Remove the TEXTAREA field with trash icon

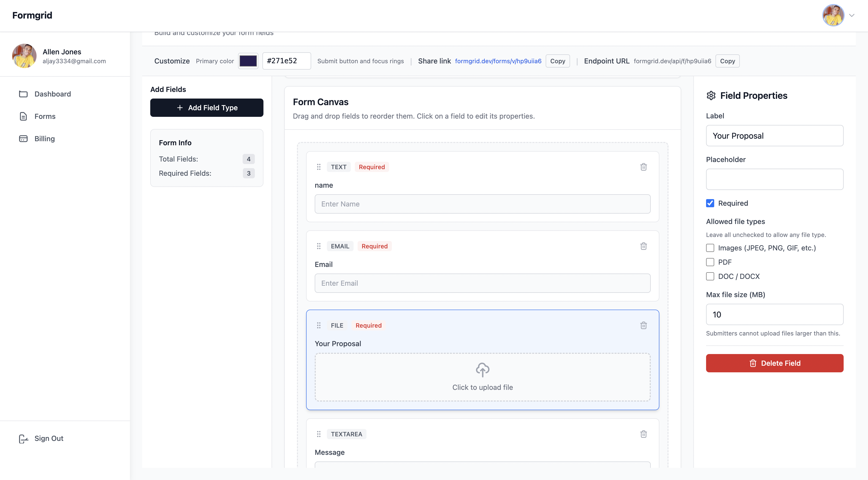point(643,434)
